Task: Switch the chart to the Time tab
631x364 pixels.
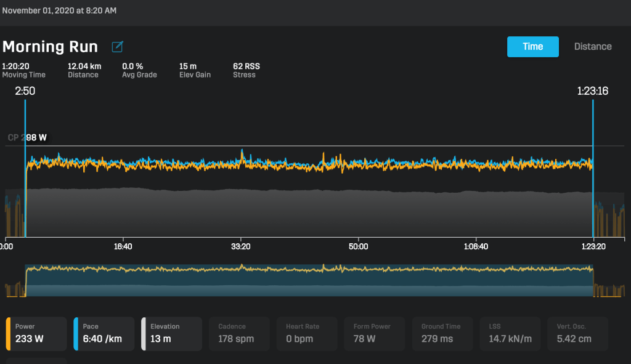Action: (532, 47)
